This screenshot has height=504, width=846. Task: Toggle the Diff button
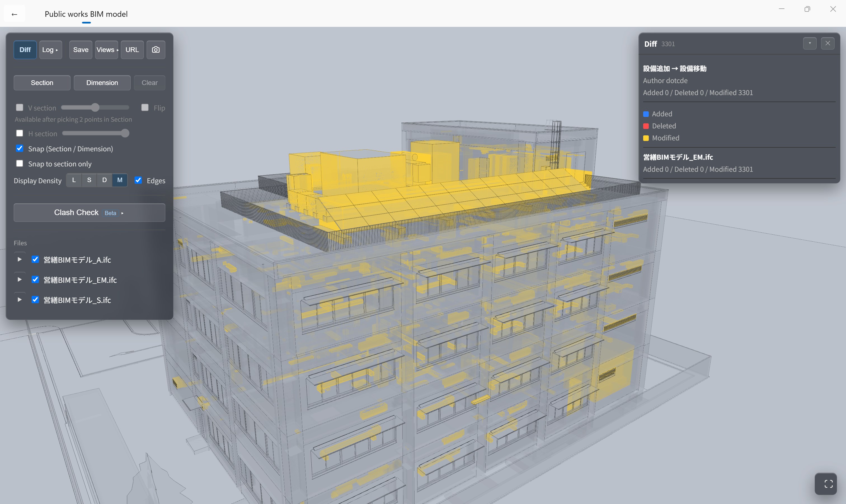pyautogui.click(x=25, y=50)
